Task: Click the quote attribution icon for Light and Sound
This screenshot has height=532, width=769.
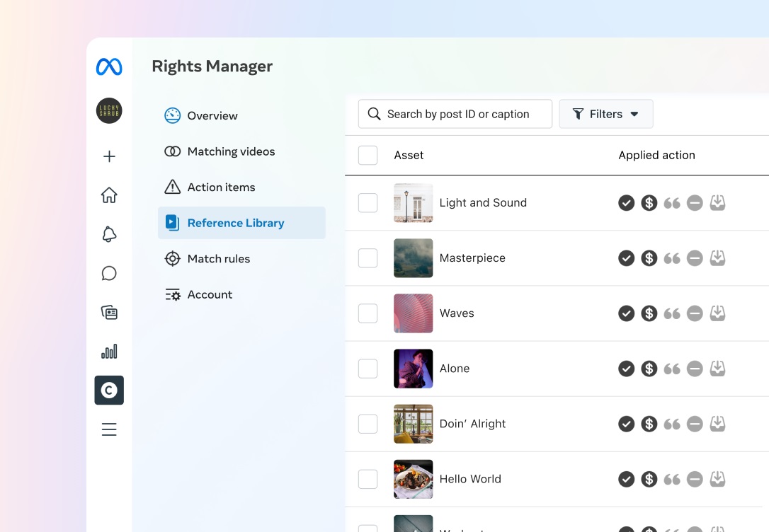Action: click(672, 203)
